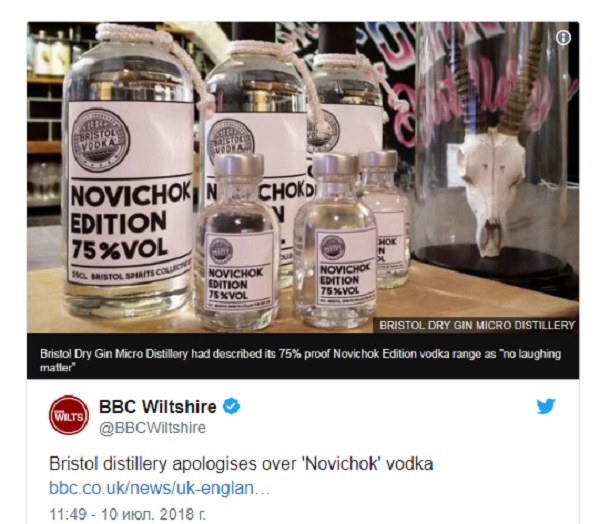Click the BBC Wiltshire verified badge
Screen dimensions: 600x524
[232, 406]
